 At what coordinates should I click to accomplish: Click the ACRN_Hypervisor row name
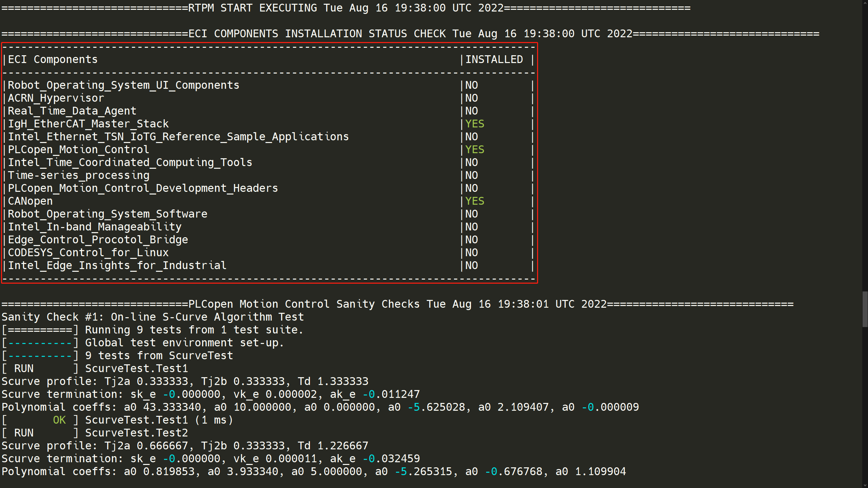56,98
